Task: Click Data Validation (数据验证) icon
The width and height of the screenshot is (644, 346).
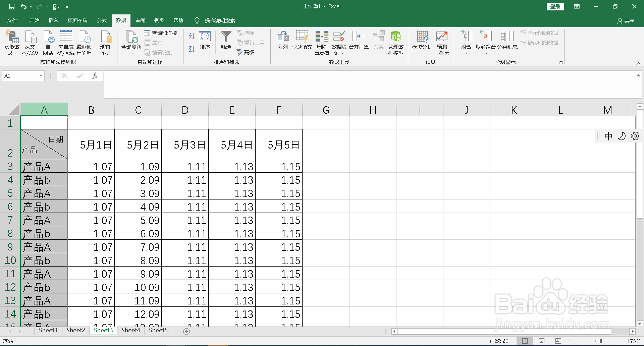Action: click(x=339, y=43)
